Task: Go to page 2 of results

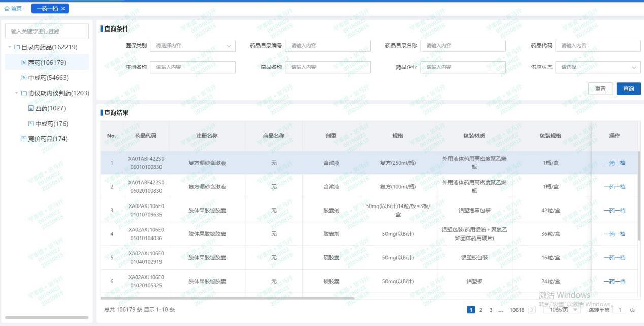Action: [480, 310]
